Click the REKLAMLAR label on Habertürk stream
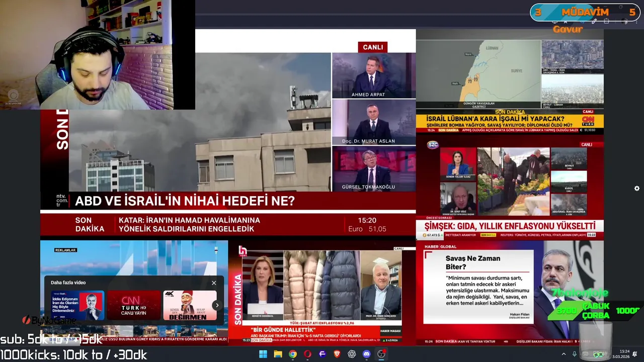 [65, 250]
